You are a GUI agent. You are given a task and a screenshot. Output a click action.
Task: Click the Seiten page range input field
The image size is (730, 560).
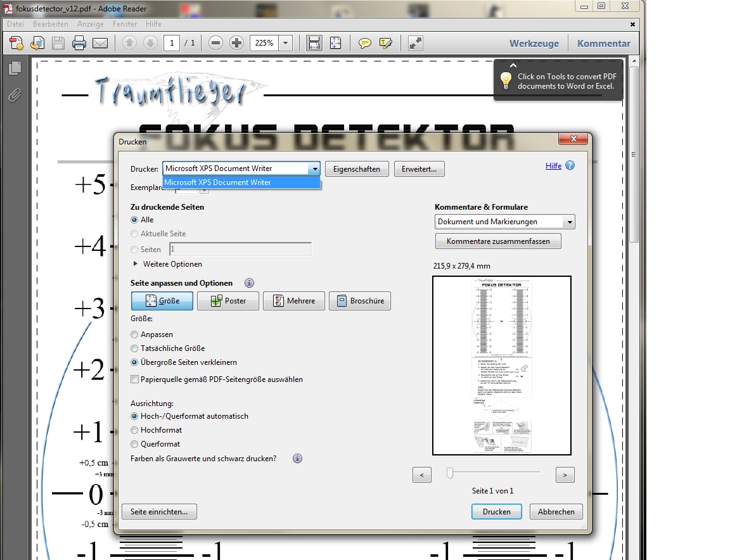[241, 249]
